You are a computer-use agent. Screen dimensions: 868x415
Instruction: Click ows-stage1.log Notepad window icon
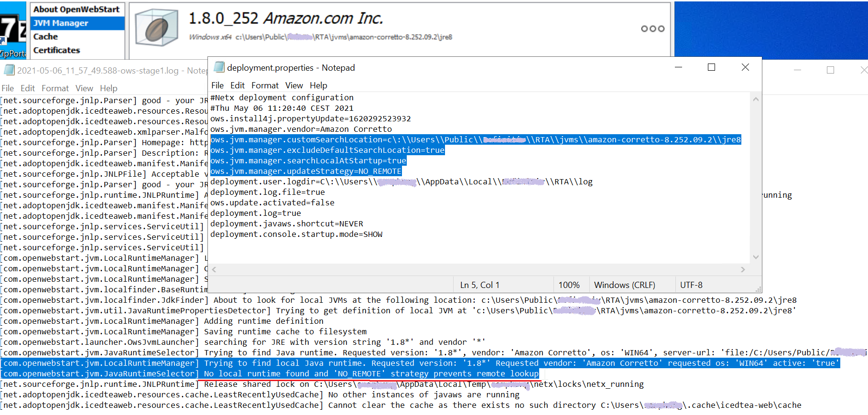(x=9, y=70)
